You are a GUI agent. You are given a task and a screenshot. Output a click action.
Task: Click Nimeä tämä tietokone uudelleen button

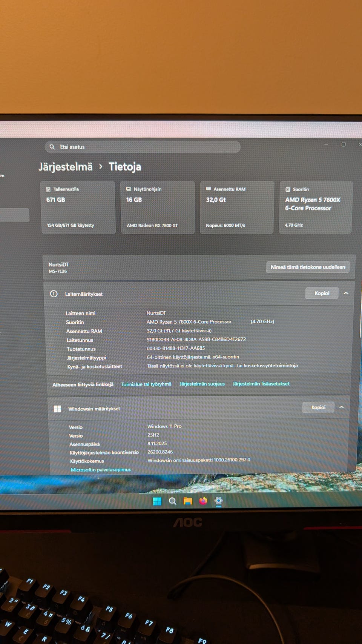[x=308, y=267]
